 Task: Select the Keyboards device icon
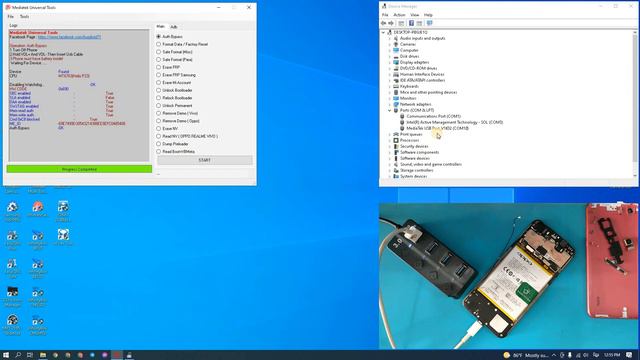point(396,86)
